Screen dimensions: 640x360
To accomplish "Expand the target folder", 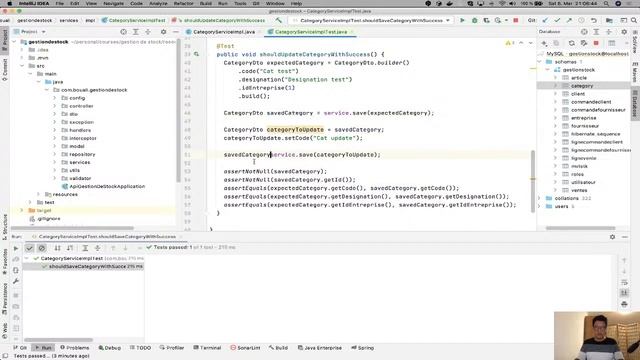I will [22, 210].
